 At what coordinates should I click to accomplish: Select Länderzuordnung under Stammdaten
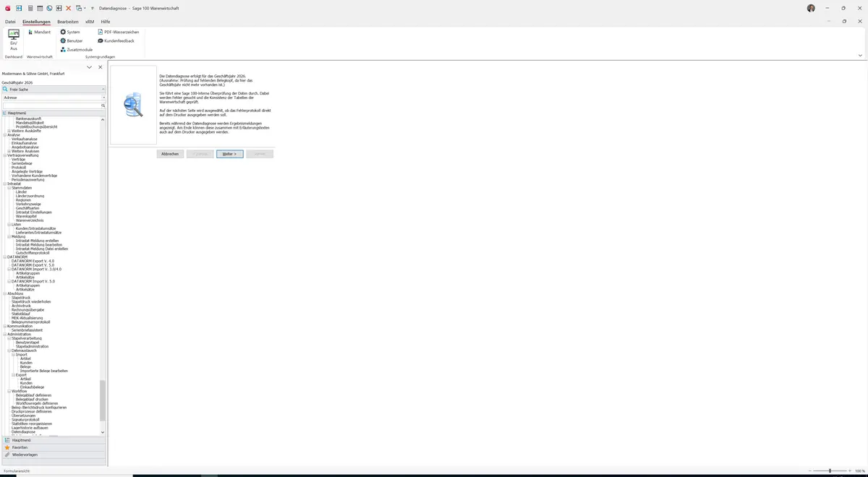click(30, 196)
